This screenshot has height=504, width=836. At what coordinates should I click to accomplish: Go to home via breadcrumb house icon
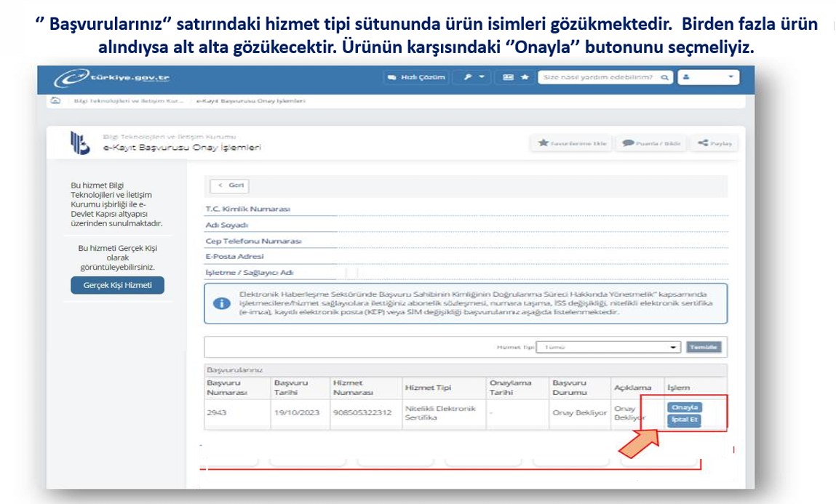(55, 100)
